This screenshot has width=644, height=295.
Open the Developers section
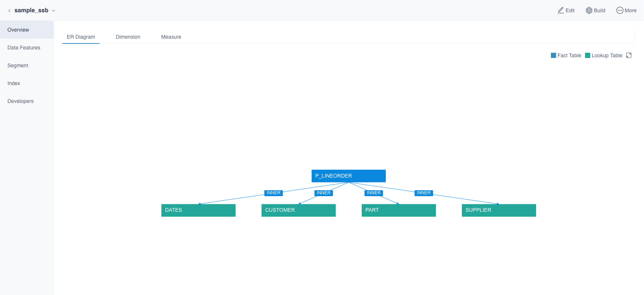(20, 101)
